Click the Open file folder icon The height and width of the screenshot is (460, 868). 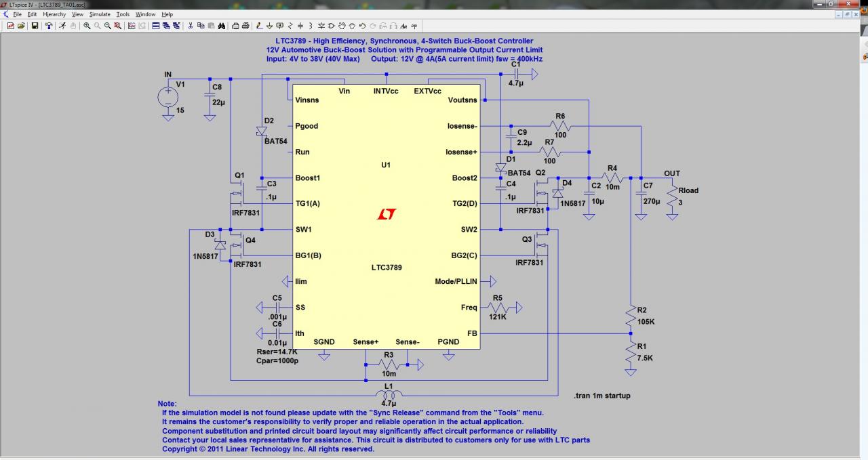click(x=21, y=26)
